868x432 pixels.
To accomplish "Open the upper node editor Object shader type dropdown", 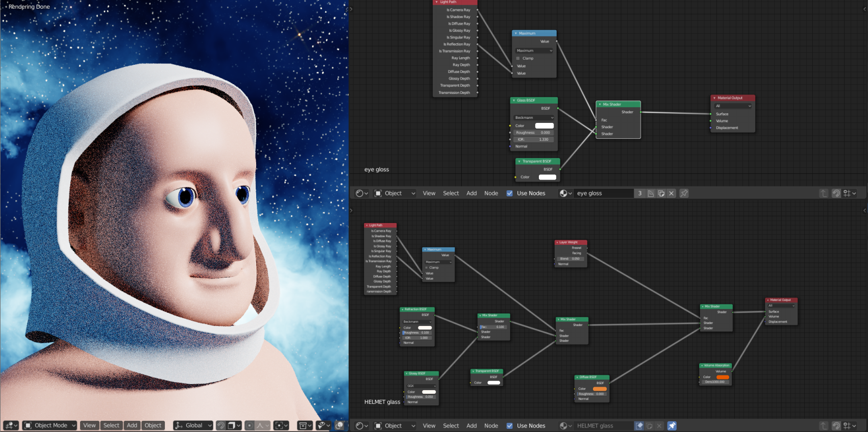I will pyautogui.click(x=395, y=193).
